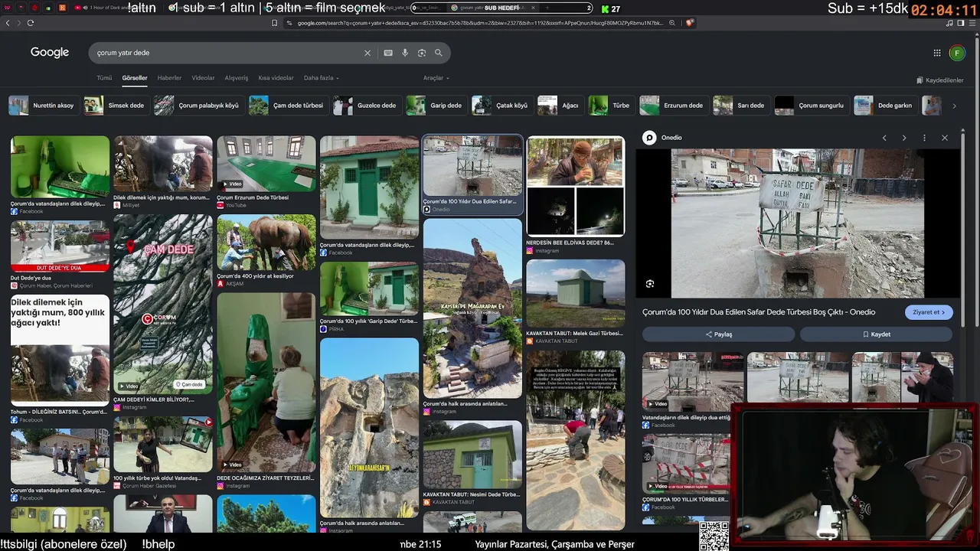The image size is (980, 551).
Task: Show the next image in preview panel
Action: (904, 138)
